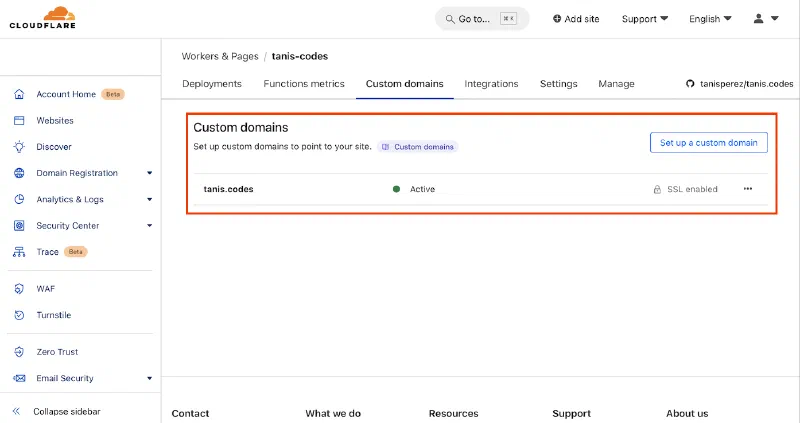Click Add site in top bar
Image resolution: width=800 pixels, height=423 pixels.
pos(576,19)
